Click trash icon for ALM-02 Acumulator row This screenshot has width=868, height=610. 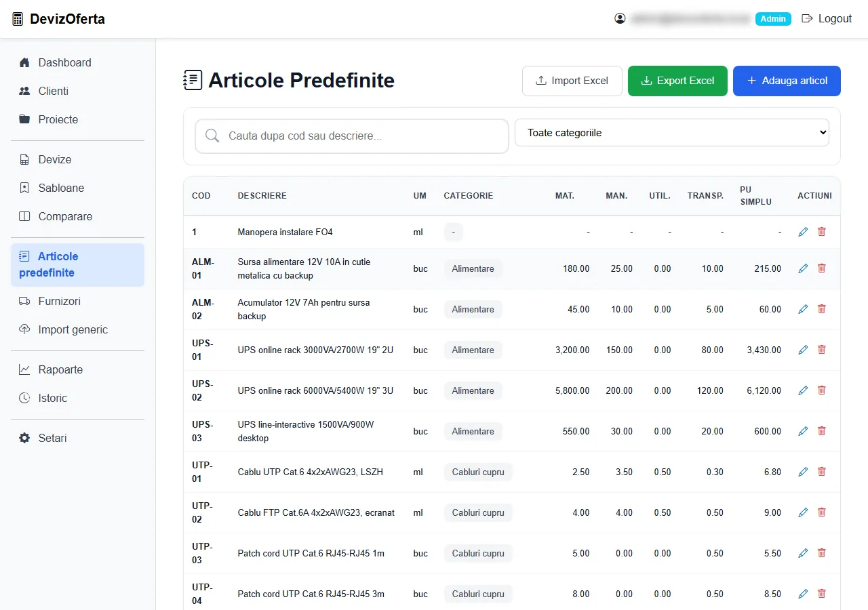pos(822,309)
